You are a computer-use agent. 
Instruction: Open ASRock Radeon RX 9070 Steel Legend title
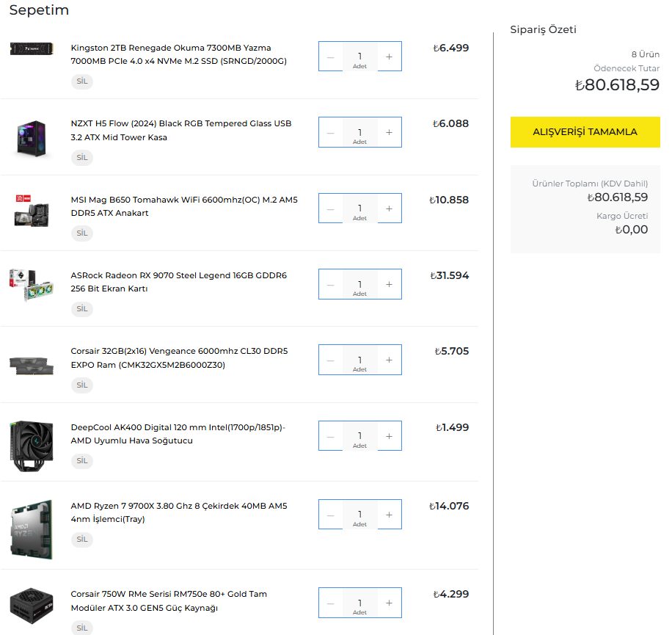(x=179, y=282)
